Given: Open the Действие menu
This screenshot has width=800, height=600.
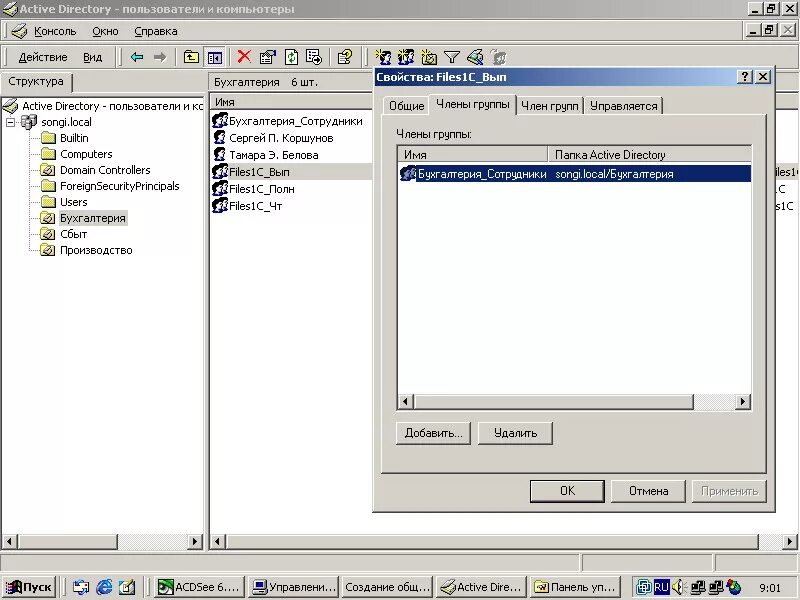Looking at the screenshot, I should (43, 57).
